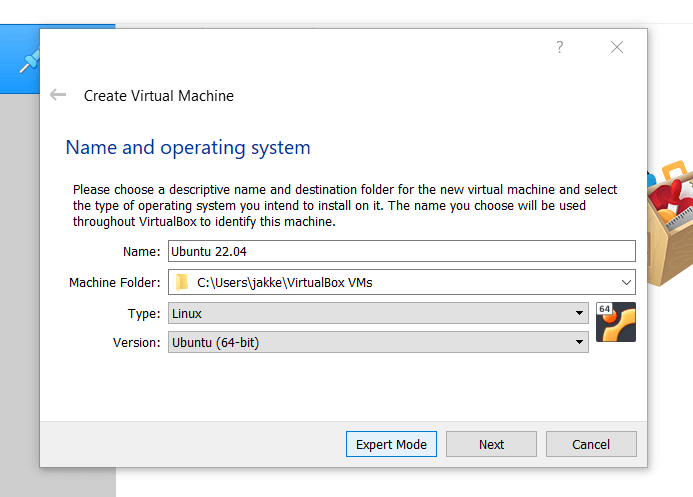The height and width of the screenshot is (497, 693).
Task: Click the 'Version:' label
Action: click(x=137, y=342)
